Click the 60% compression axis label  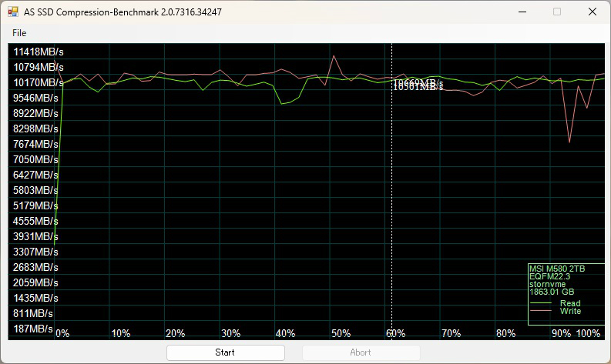pyautogui.click(x=395, y=333)
